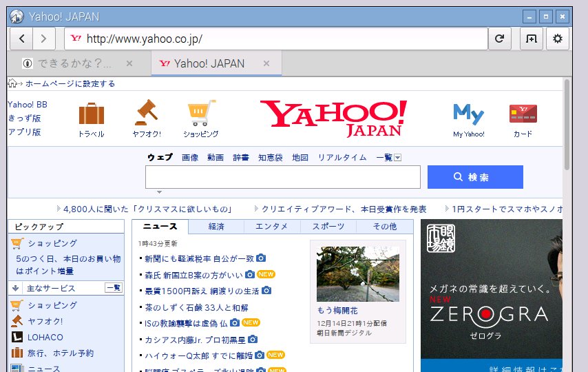Open the もう梅開花 photo caption link
Viewport: 588px width, 372px height.
click(337, 311)
